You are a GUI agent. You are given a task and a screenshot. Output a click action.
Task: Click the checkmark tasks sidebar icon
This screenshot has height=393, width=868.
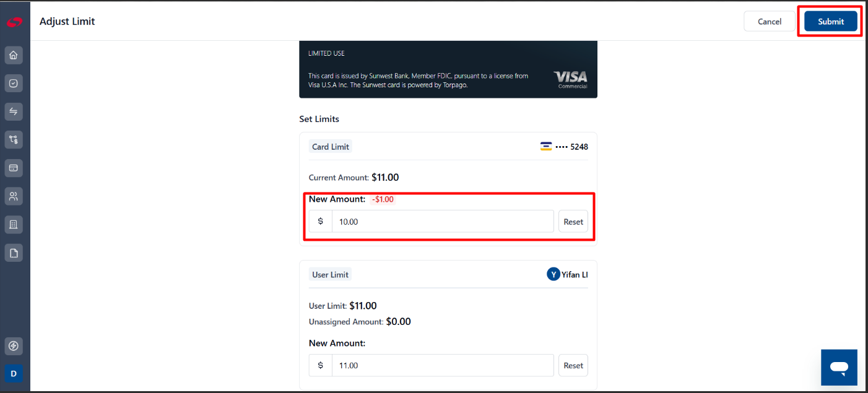coord(14,83)
